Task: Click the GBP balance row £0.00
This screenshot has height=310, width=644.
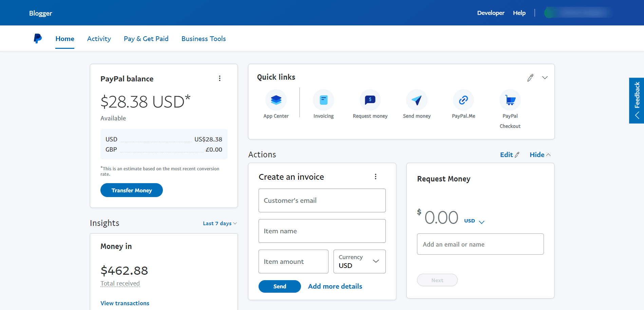Action: [x=164, y=150]
